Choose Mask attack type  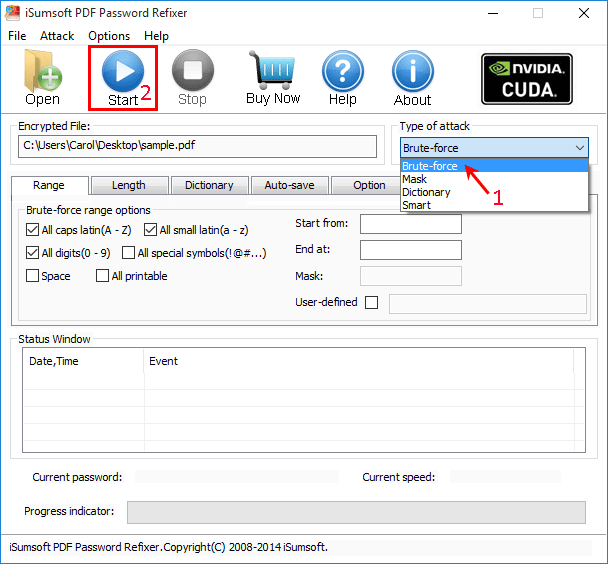point(494,179)
